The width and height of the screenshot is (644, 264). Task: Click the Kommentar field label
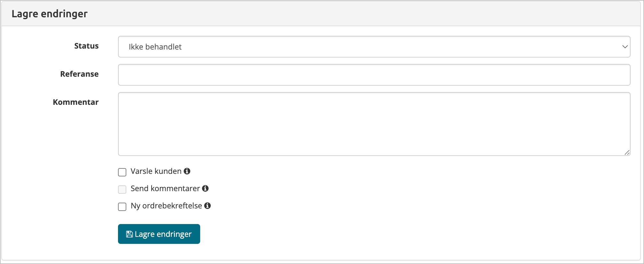point(76,102)
